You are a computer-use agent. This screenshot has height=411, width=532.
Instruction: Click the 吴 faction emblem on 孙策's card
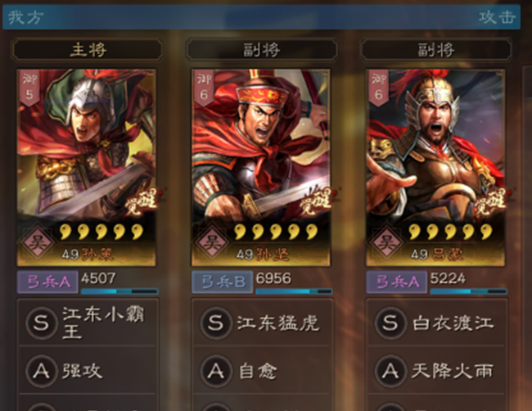pyautogui.click(x=38, y=242)
